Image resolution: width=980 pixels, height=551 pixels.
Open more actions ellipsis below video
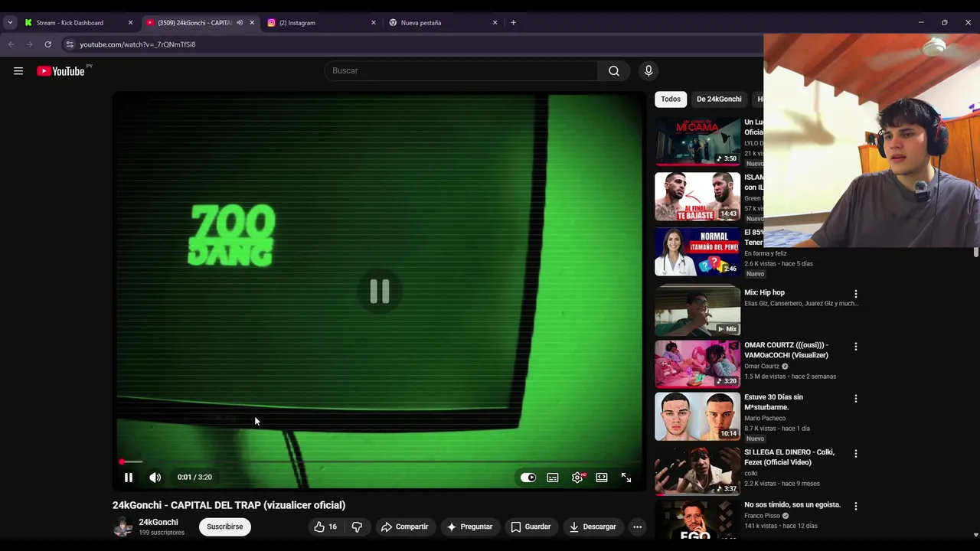[x=637, y=527]
